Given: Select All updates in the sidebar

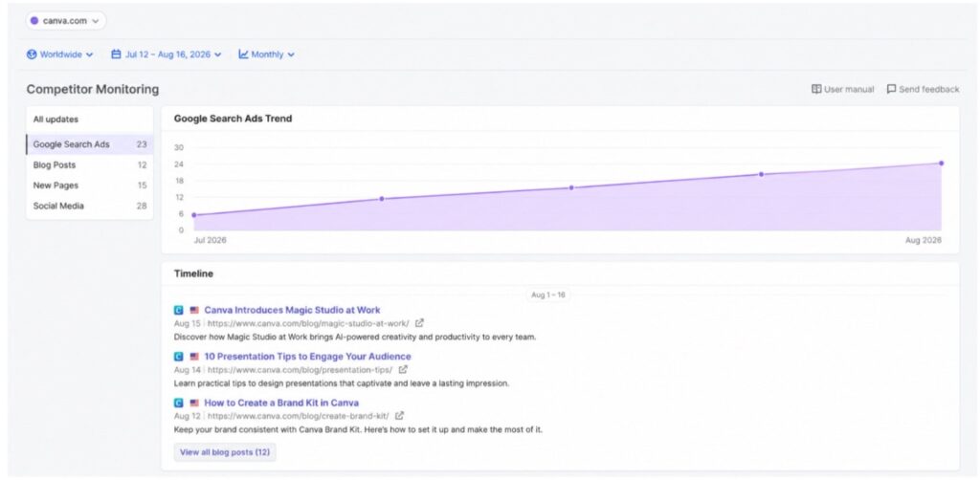Looking at the screenshot, I should [89, 120].
